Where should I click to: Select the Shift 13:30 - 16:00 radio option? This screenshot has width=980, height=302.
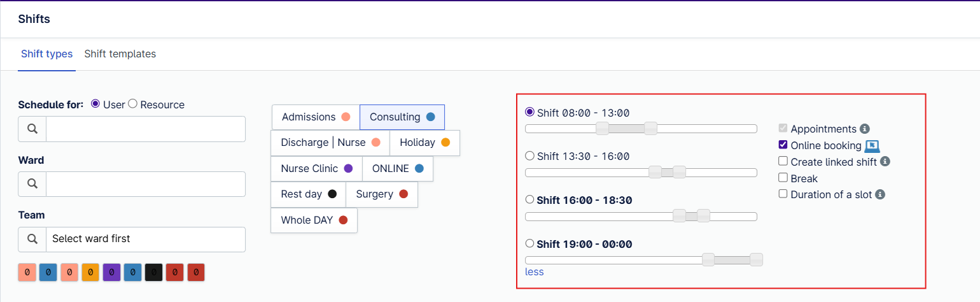point(529,156)
